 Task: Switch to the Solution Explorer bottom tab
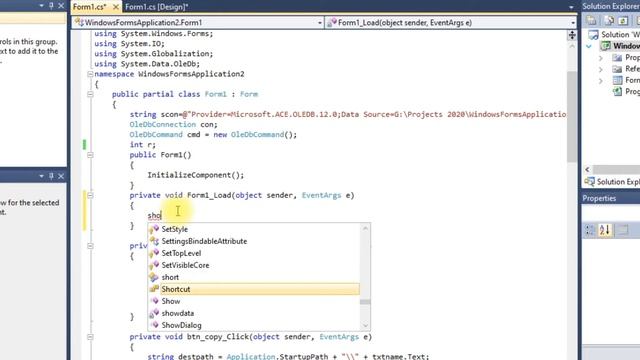pyautogui.click(x=612, y=182)
